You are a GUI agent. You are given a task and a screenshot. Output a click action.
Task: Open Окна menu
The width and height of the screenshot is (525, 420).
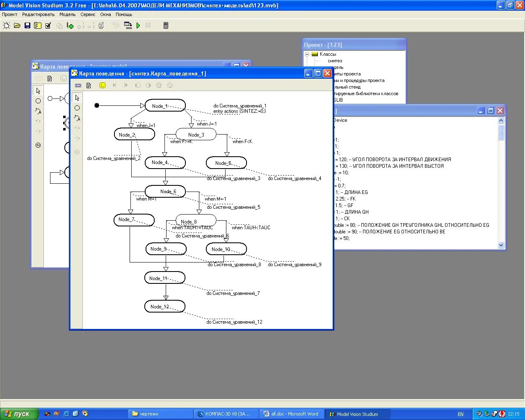(x=105, y=14)
